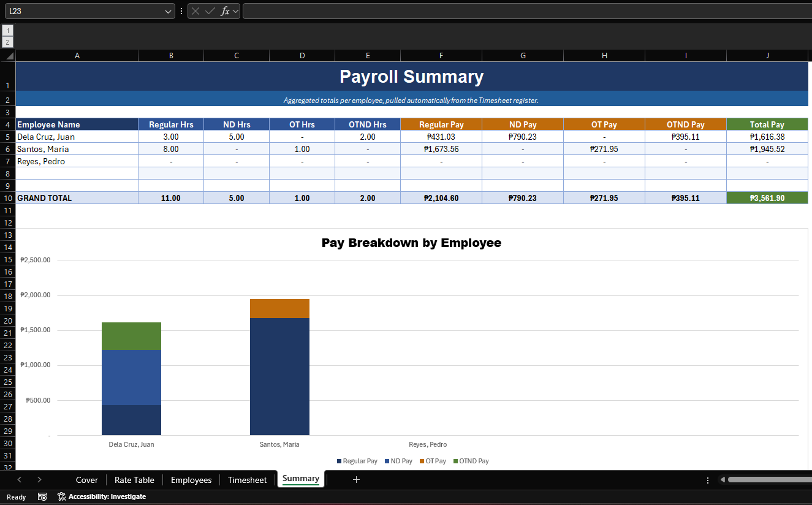Select the Employees sheet tab
This screenshot has height=505, width=812.
[191, 480]
